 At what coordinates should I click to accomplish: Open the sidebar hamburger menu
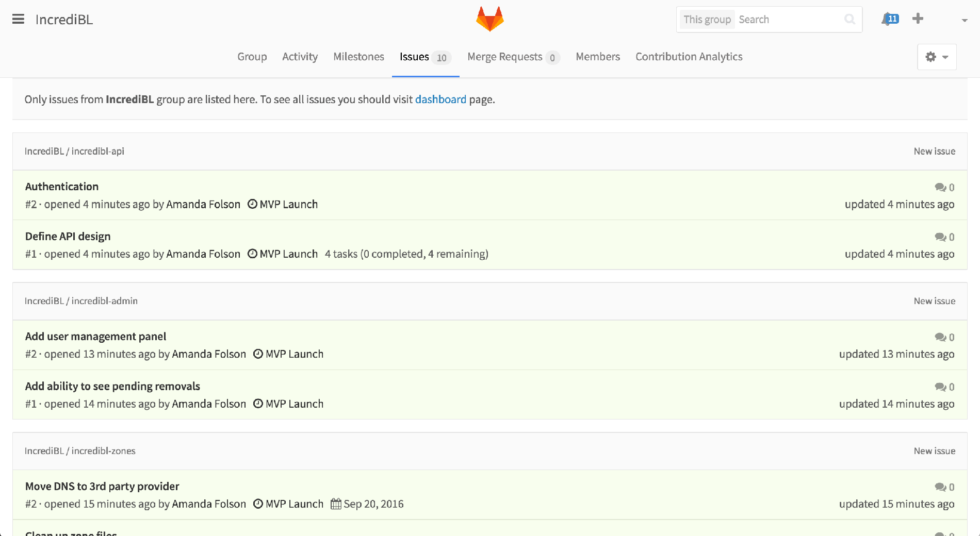click(x=18, y=19)
